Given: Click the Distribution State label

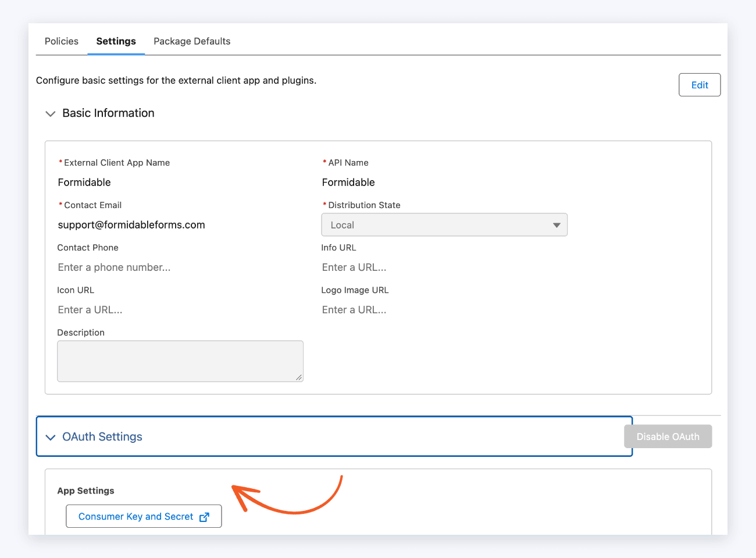Looking at the screenshot, I should [364, 205].
